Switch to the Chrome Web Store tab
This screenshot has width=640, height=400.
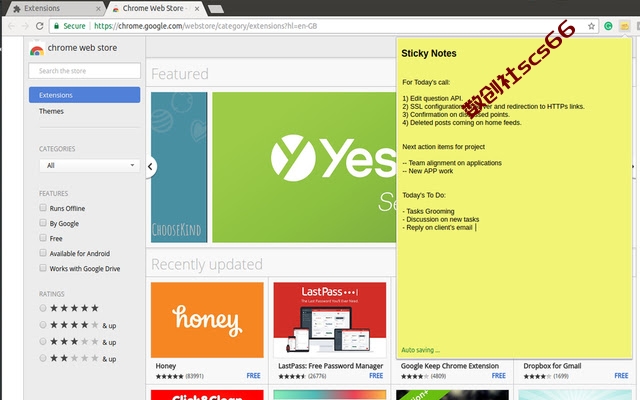coord(156,8)
